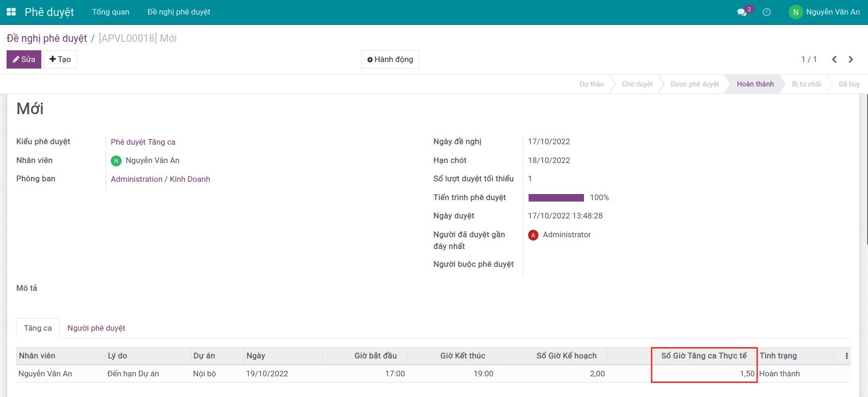Go to next record arrow
This screenshot has height=397, width=868.
(x=851, y=59)
